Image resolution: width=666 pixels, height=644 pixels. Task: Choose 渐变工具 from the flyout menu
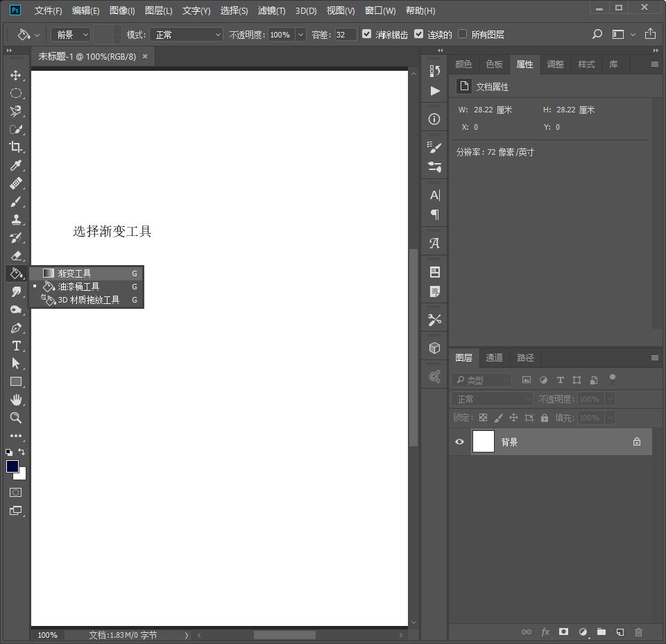coord(74,273)
